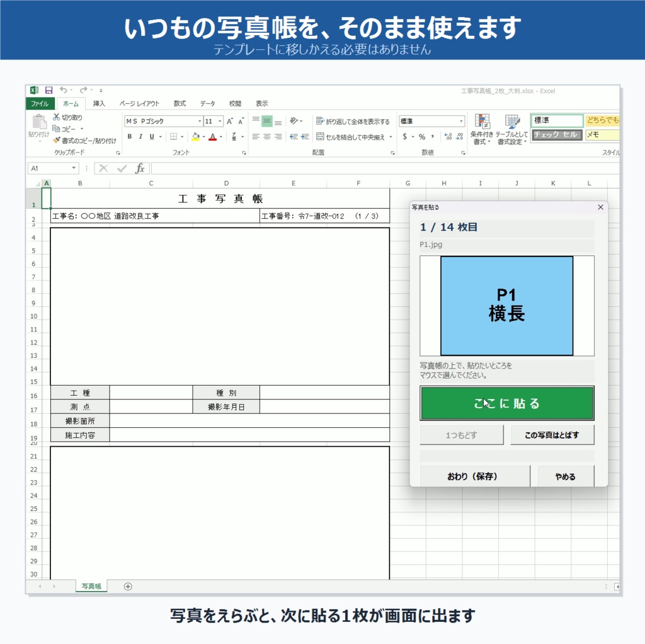Click the cancel X in formula bar

pos(104,168)
